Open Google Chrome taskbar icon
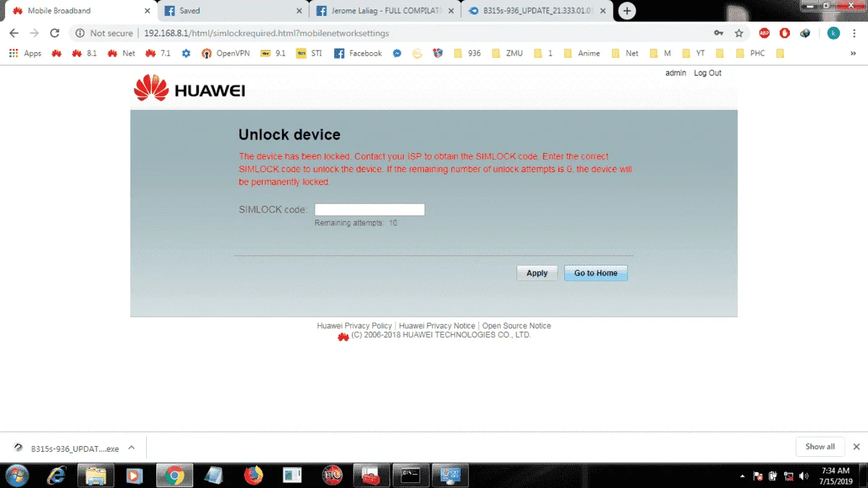The width and height of the screenshot is (868, 488). coord(174,475)
